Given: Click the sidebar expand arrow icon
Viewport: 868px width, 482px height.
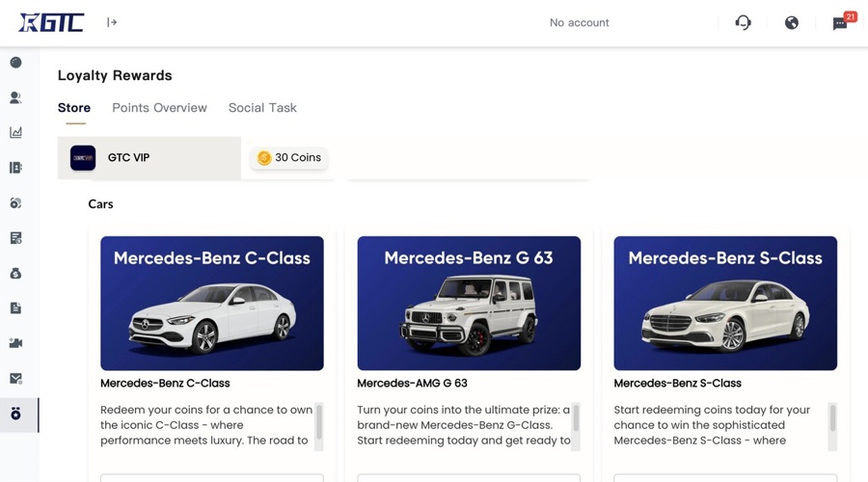Looking at the screenshot, I should pyautogui.click(x=112, y=22).
